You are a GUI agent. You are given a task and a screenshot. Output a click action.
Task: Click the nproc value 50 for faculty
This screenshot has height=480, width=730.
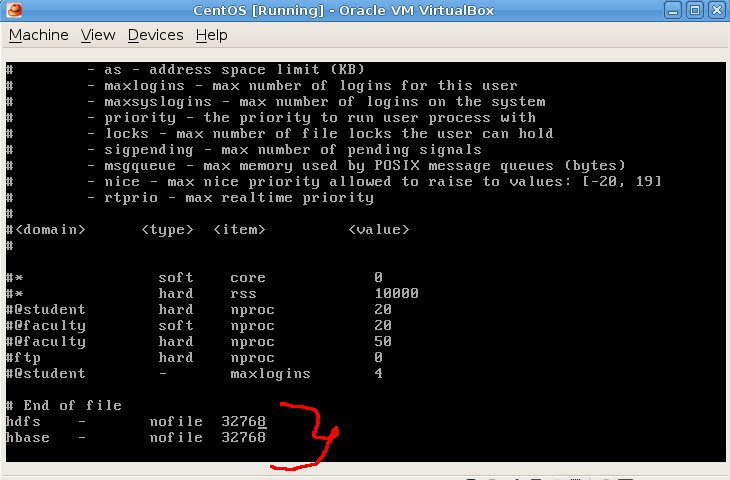pos(383,341)
